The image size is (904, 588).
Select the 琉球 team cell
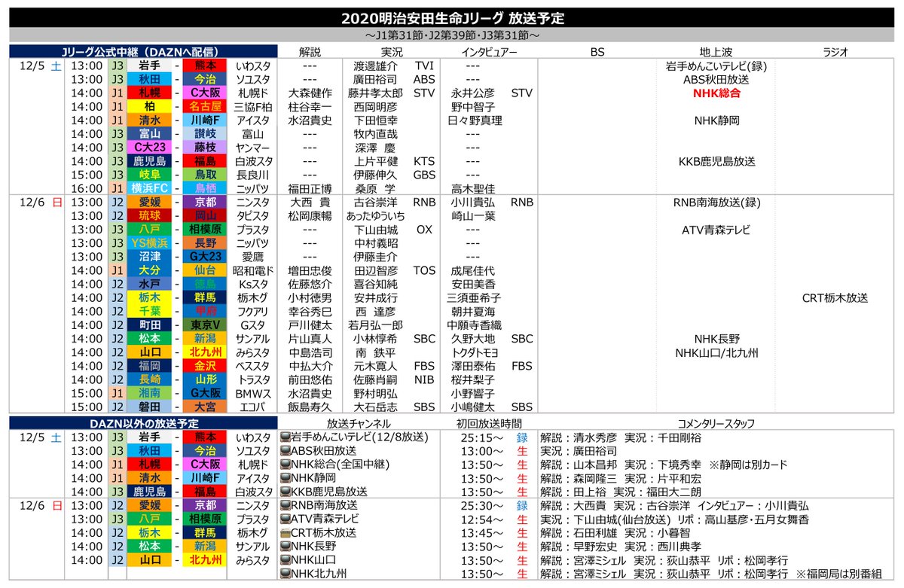[150, 215]
